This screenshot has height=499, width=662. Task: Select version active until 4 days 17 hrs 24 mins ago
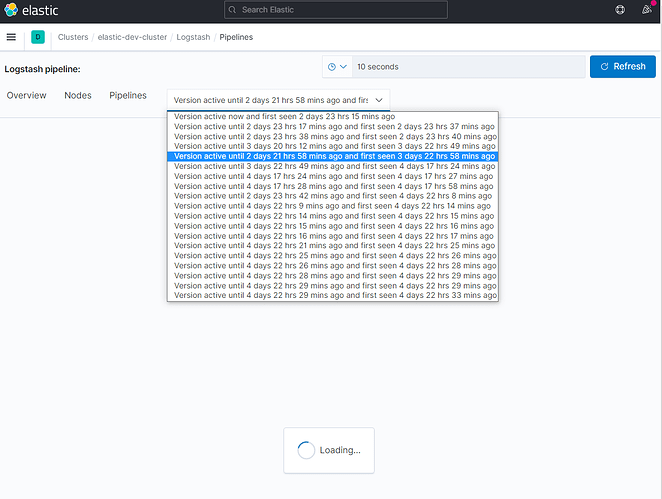tap(333, 176)
